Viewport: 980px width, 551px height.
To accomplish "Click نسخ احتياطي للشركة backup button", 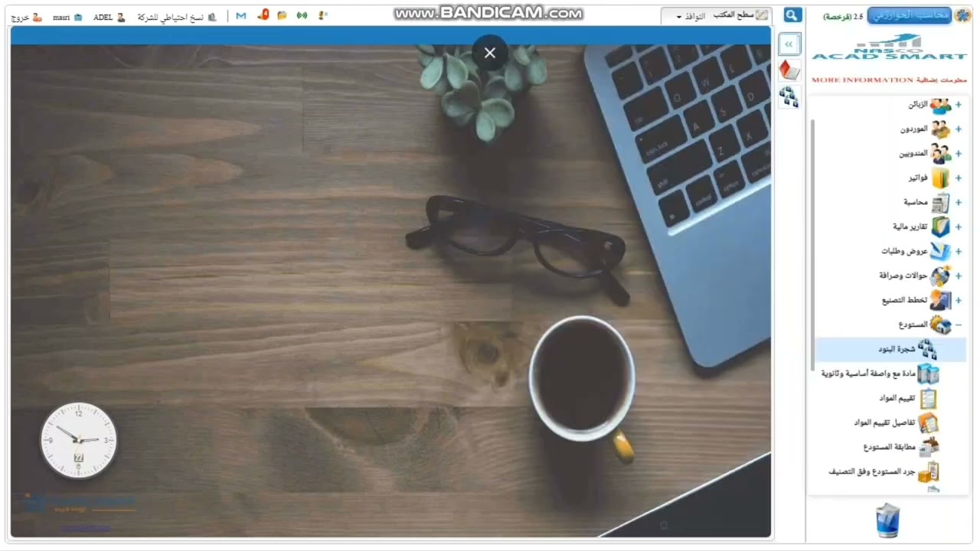I will pyautogui.click(x=176, y=17).
